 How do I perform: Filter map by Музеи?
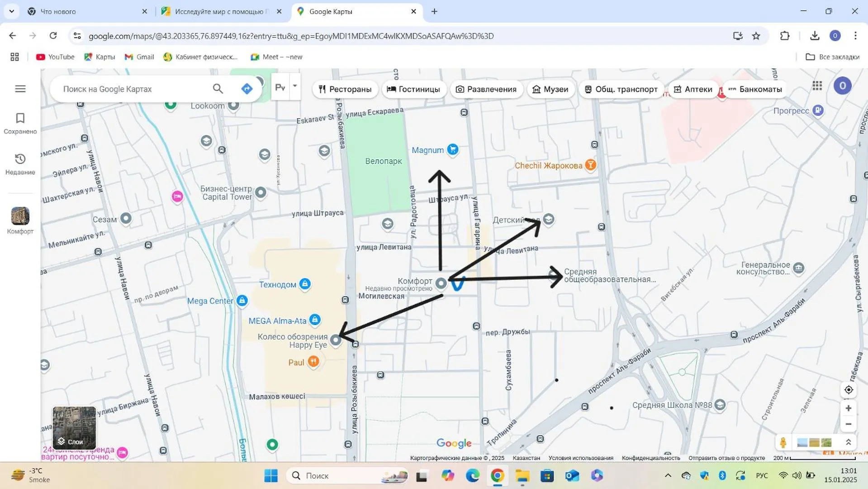tap(550, 89)
